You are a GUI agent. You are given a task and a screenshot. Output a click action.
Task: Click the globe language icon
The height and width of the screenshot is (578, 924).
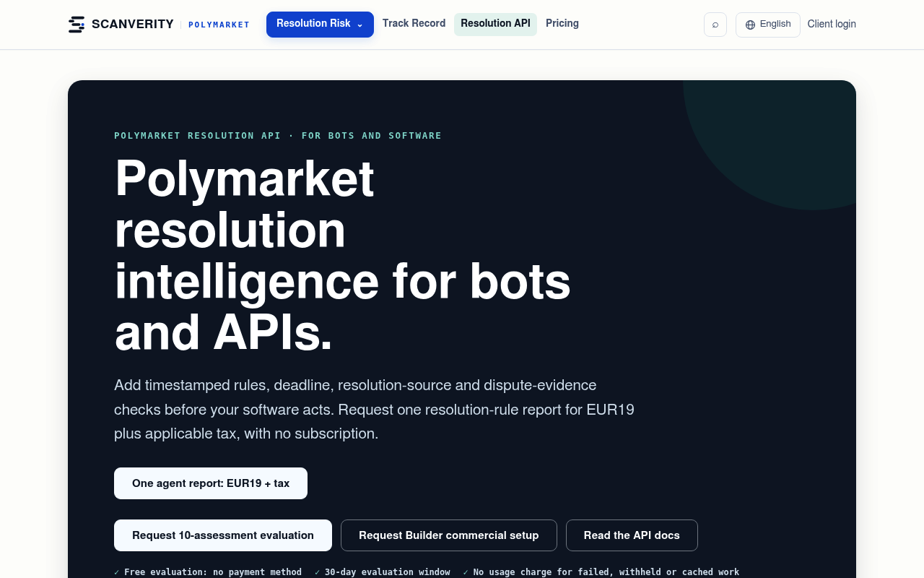pos(750,25)
